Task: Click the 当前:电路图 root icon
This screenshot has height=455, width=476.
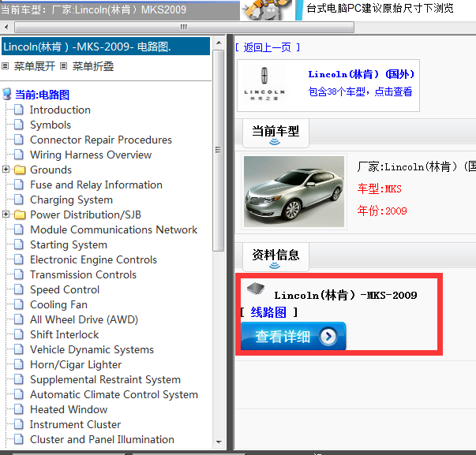Action: [x=7, y=95]
